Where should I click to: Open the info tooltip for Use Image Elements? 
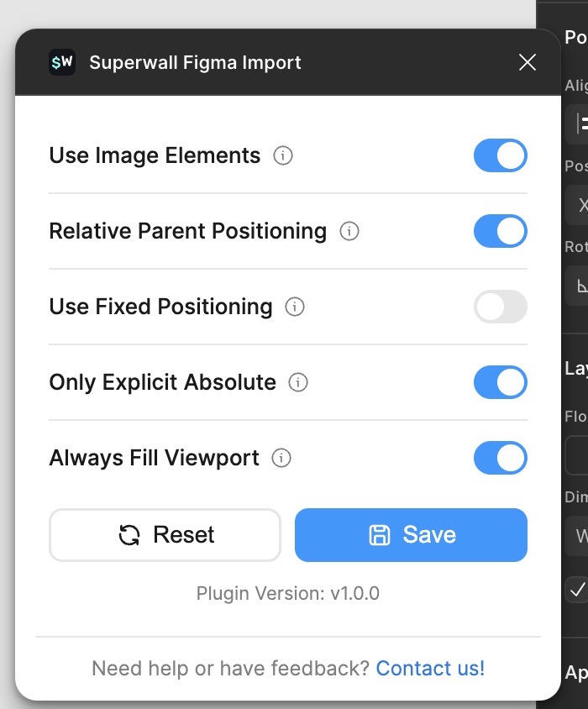pyautogui.click(x=283, y=155)
